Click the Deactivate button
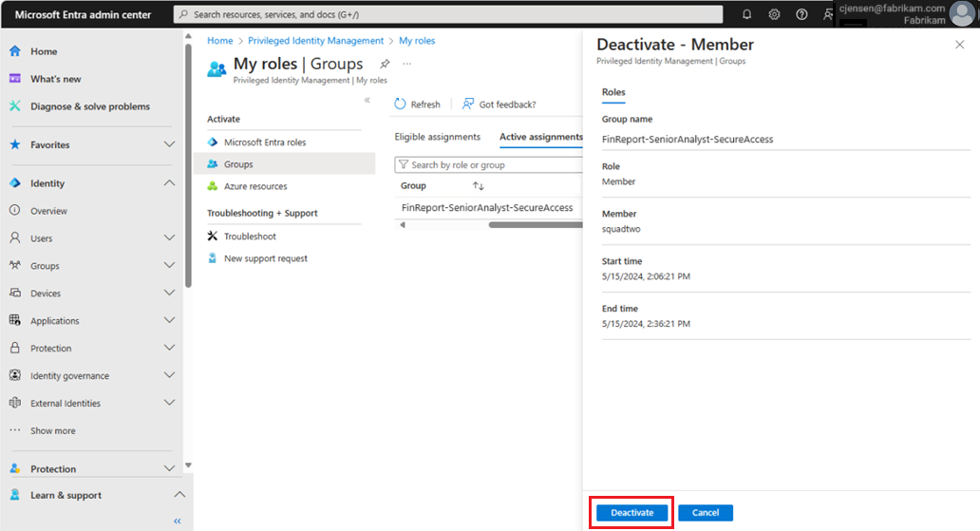980x531 pixels. [631, 513]
